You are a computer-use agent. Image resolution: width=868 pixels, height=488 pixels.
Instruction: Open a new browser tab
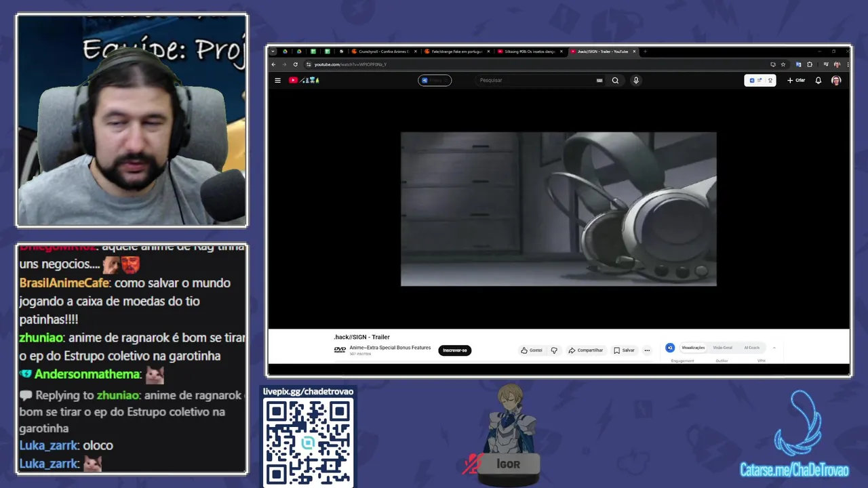coord(645,52)
